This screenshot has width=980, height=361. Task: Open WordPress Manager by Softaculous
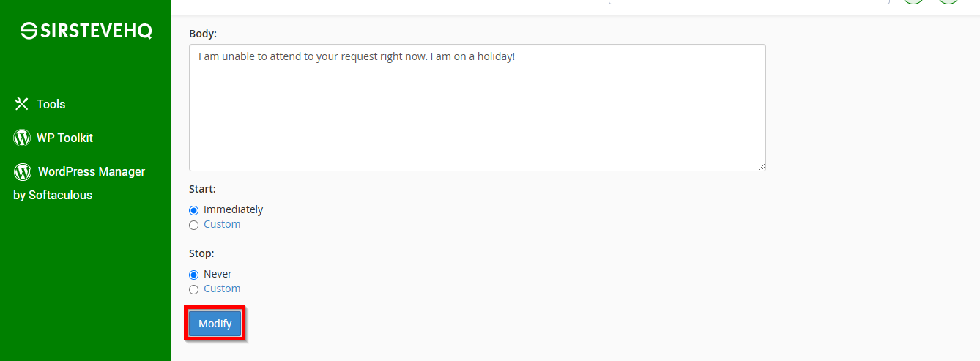79,183
